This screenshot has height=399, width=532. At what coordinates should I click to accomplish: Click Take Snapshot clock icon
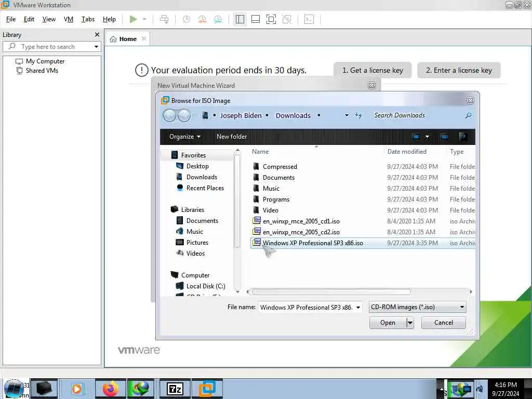pyautogui.click(x=187, y=19)
